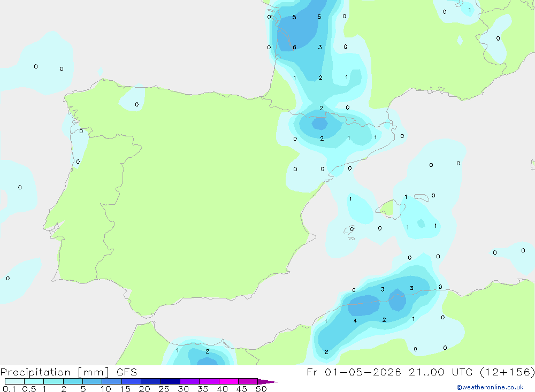Pick the 25–30 mm legend color swatch

(170, 381)
